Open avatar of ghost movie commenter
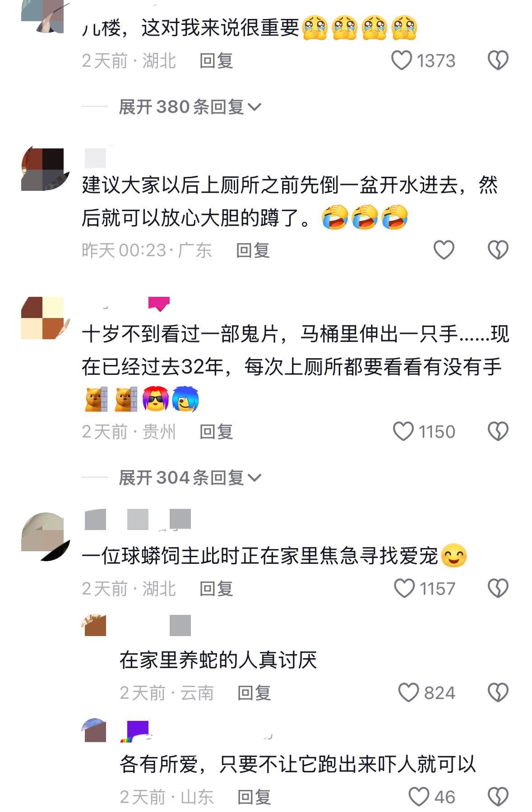The height and width of the screenshot is (812, 532). (x=44, y=318)
